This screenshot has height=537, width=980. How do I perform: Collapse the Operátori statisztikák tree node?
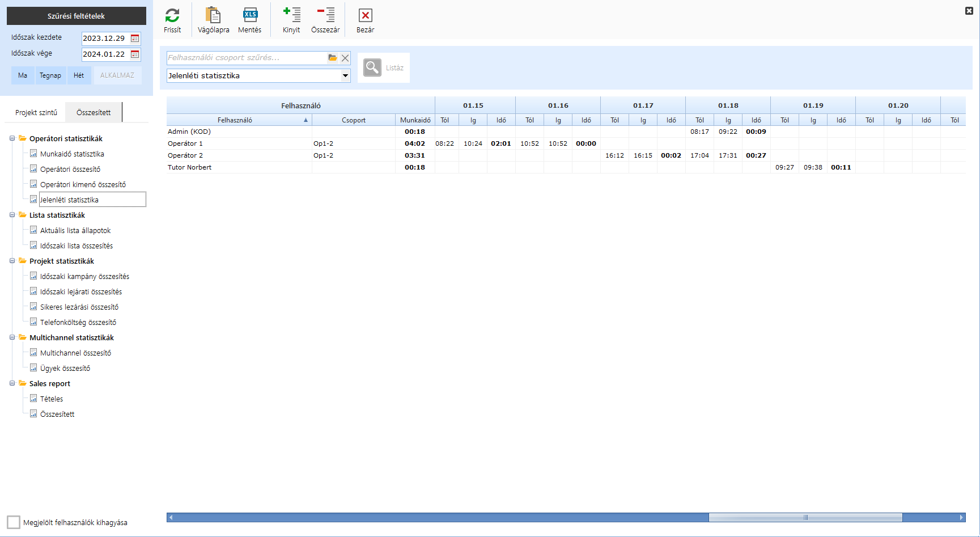point(12,138)
